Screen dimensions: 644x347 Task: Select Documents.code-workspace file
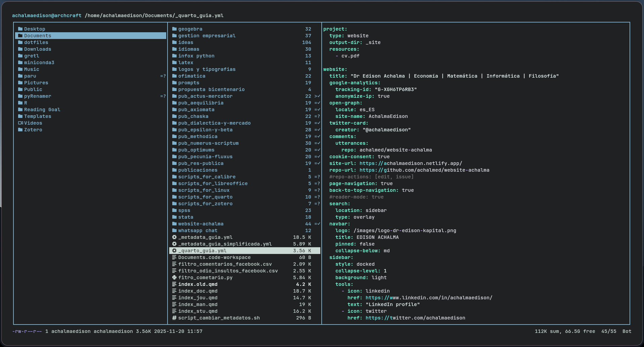[x=214, y=257]
